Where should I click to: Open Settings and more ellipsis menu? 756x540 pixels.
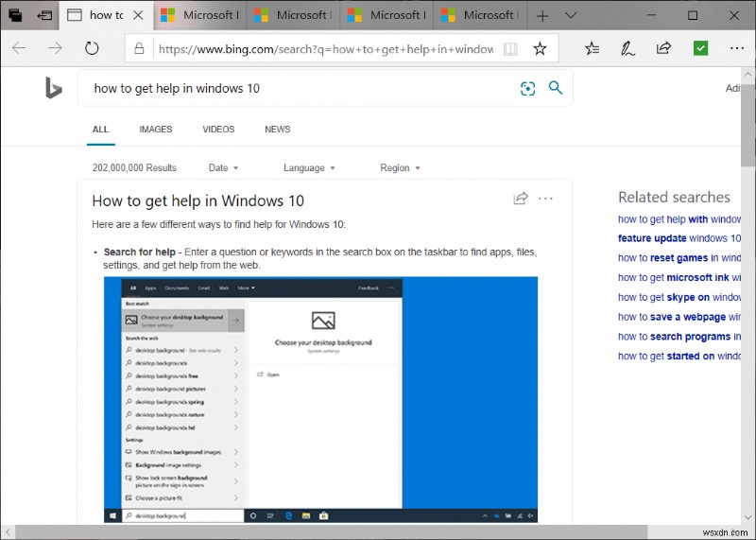pyautogui.click(x=737, y=48)
